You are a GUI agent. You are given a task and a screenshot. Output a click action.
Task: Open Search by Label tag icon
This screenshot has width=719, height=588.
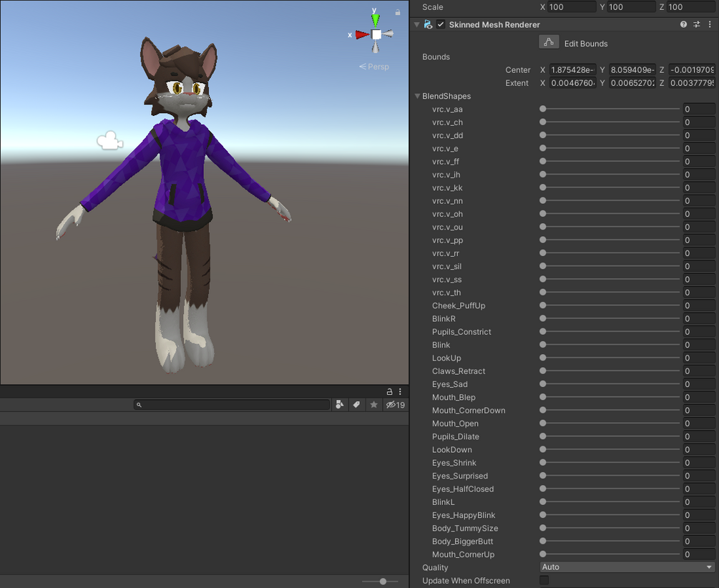click(356, 405)
